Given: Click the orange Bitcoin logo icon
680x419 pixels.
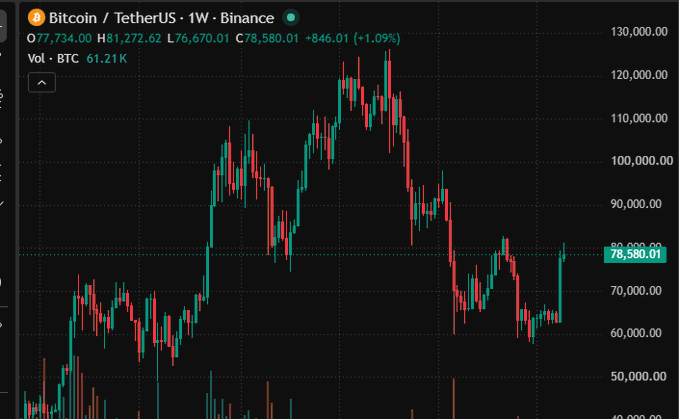Looking at the screenshot, I should coord(36,18).
